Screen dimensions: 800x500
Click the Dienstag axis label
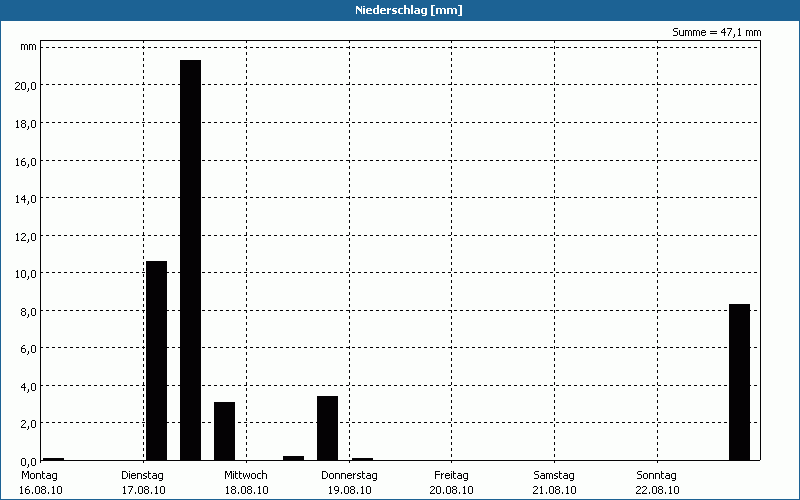click(142, 476)
